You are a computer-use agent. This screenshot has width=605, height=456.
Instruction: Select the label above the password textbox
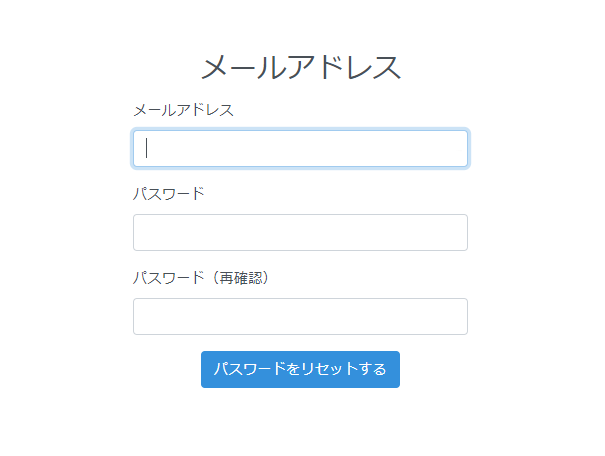coord(169,193)
